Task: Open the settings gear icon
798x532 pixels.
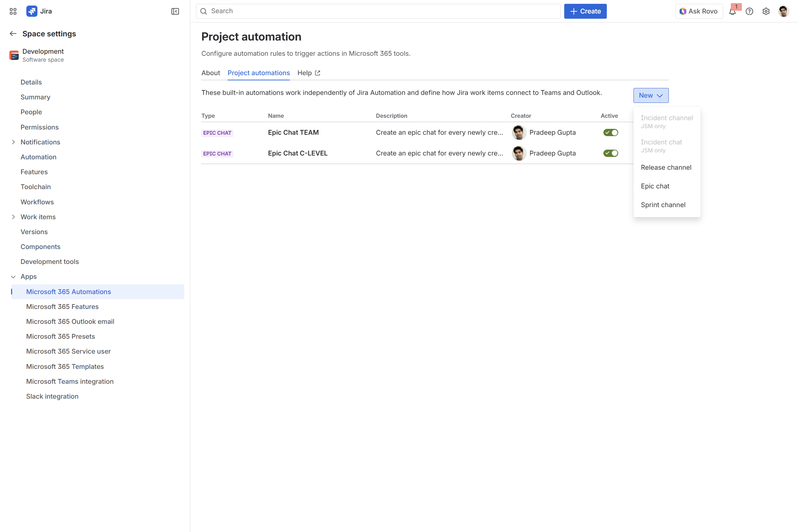Action: pyautogui.click(x=766, y=11)
